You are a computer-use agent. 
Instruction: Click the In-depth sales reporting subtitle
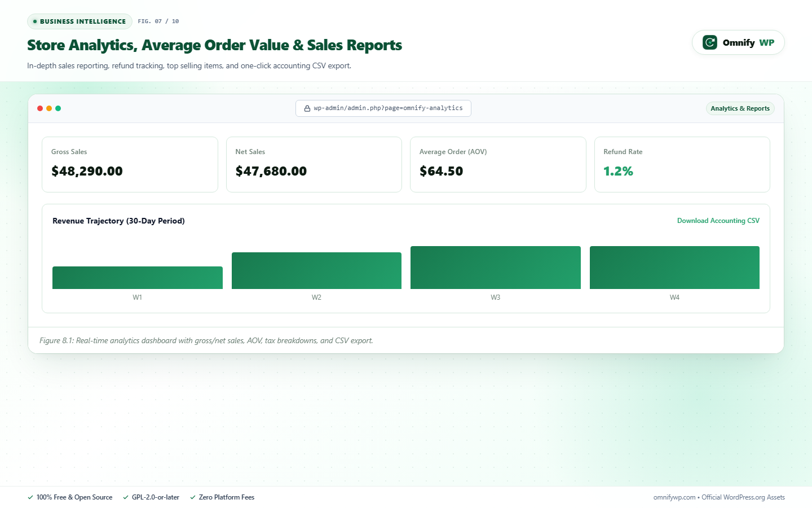click(x=189, y=66)
